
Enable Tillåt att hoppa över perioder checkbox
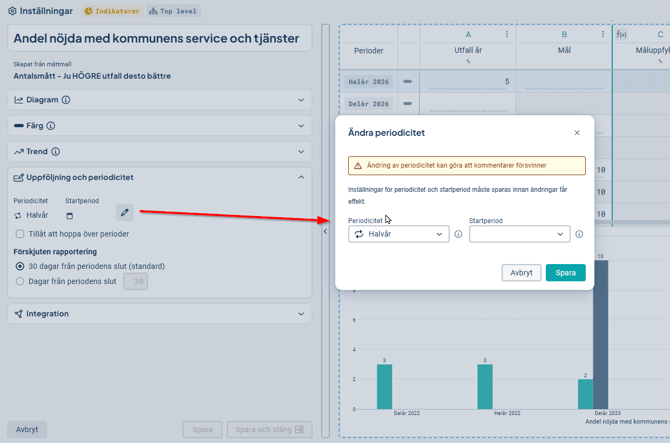[20, 234]
